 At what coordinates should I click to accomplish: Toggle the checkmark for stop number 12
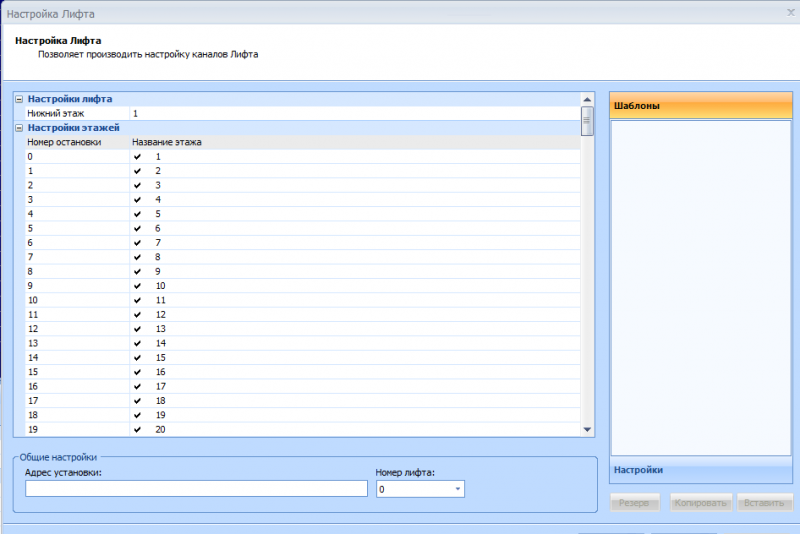(x=137, y=328)
